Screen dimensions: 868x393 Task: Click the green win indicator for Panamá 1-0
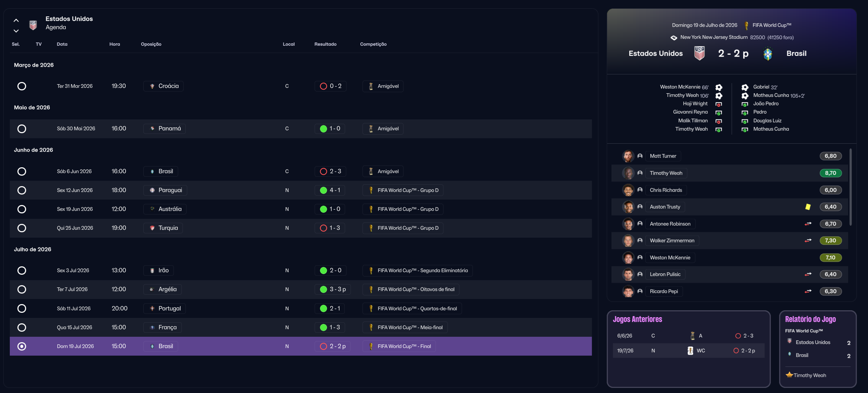(323, 129)
